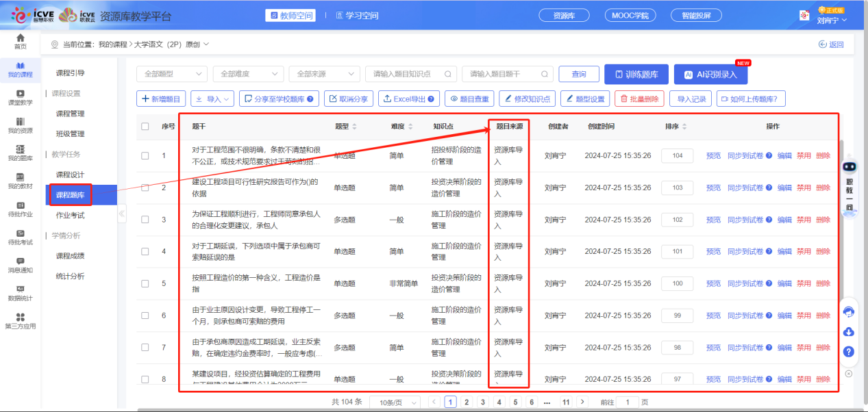Open the 全部难度 dropdown filter

pos(248,74)
